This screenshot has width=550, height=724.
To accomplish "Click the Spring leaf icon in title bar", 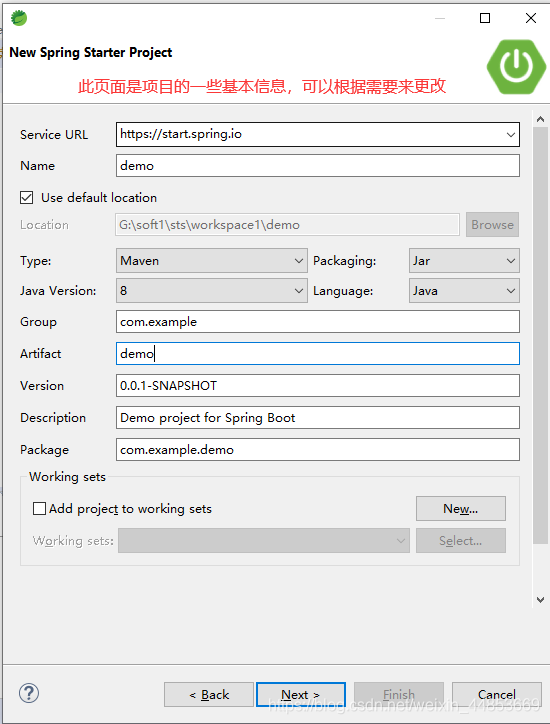I will 19,18.
